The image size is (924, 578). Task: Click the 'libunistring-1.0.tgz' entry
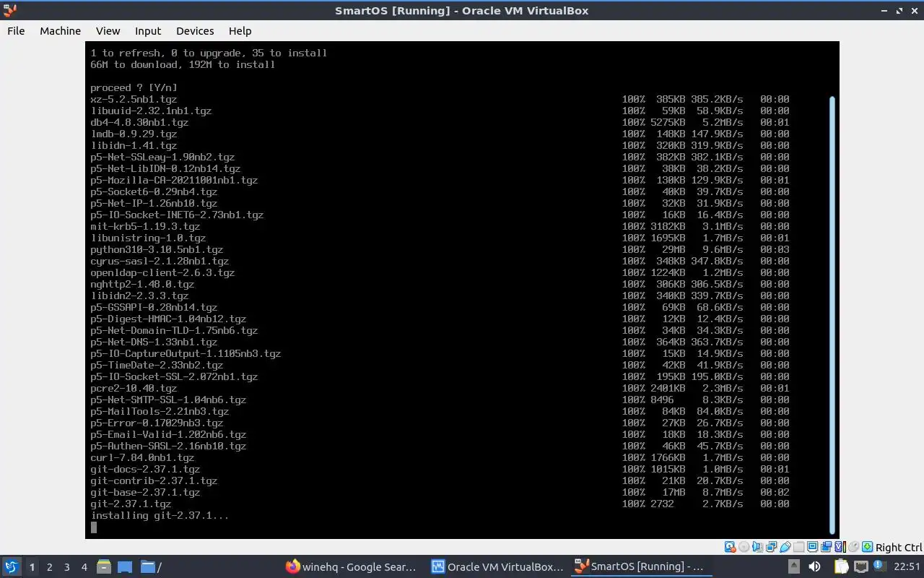pos(148,238)
